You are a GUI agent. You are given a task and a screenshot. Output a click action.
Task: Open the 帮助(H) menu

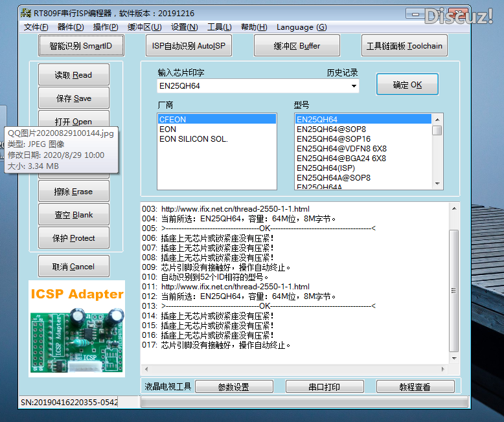[254, 27]
